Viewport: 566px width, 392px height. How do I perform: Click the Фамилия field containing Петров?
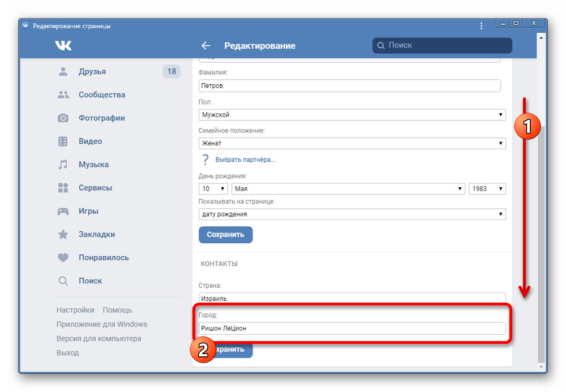(x=349, y=86)
